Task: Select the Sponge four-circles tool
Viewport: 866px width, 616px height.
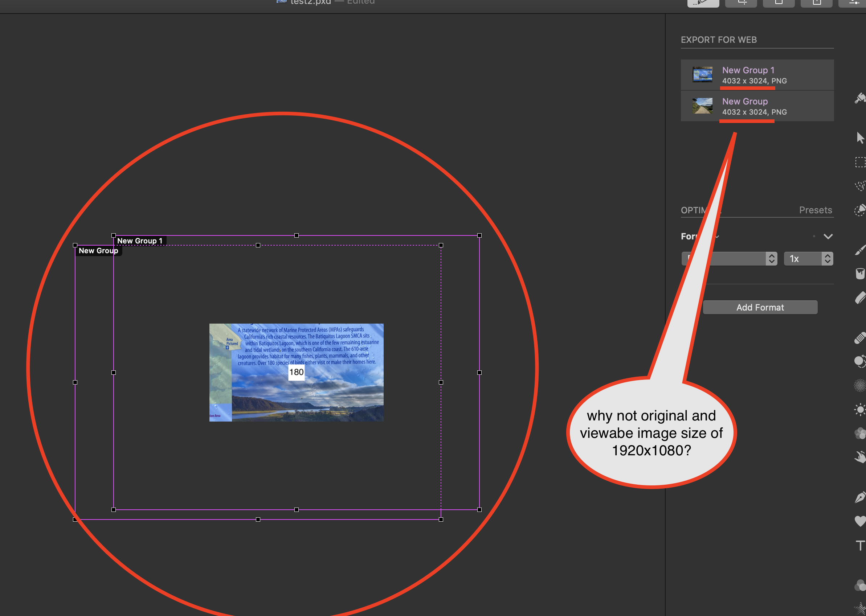Action: (860, 434)
